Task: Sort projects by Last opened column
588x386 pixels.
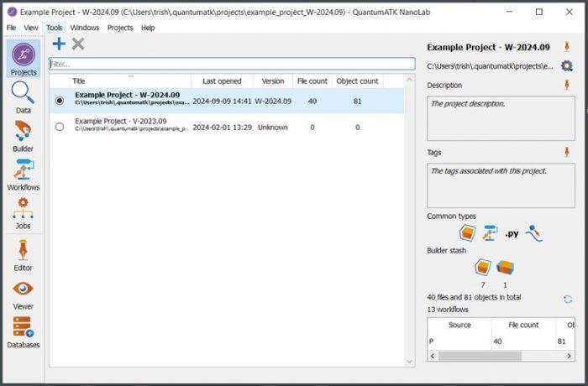Action: coord(222,81)
